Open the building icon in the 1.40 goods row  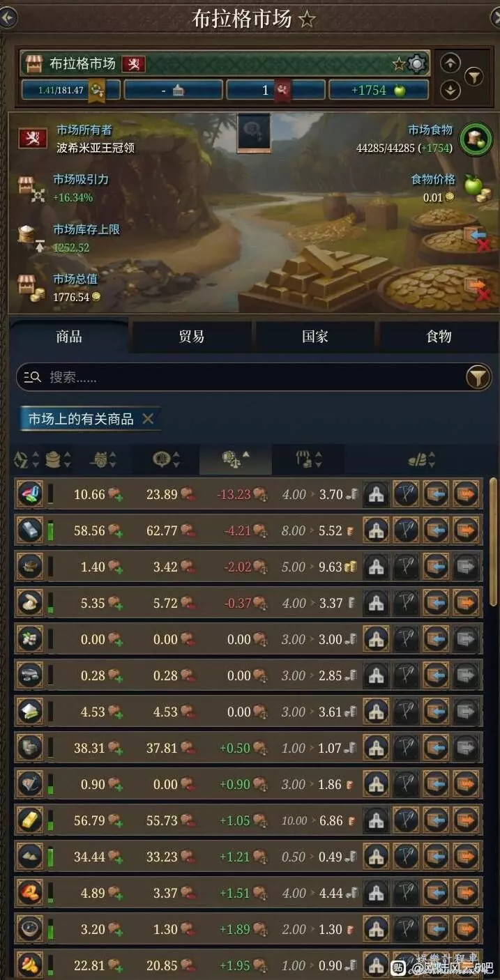[x=376, y=567]
